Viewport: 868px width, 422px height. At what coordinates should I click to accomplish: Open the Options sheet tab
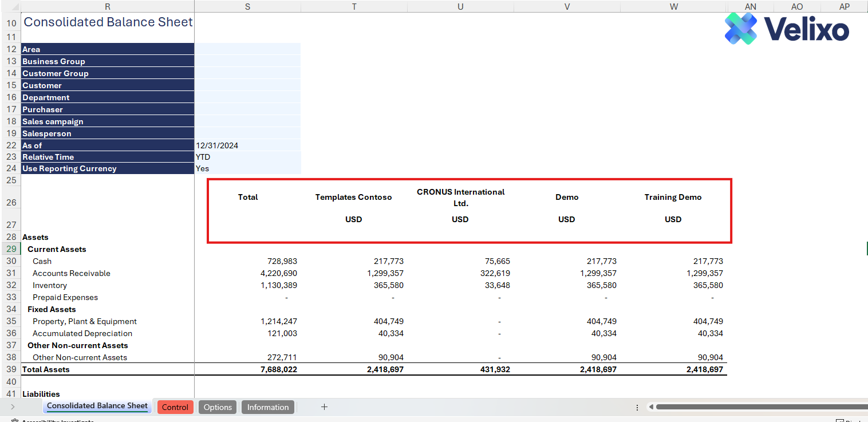218,407
